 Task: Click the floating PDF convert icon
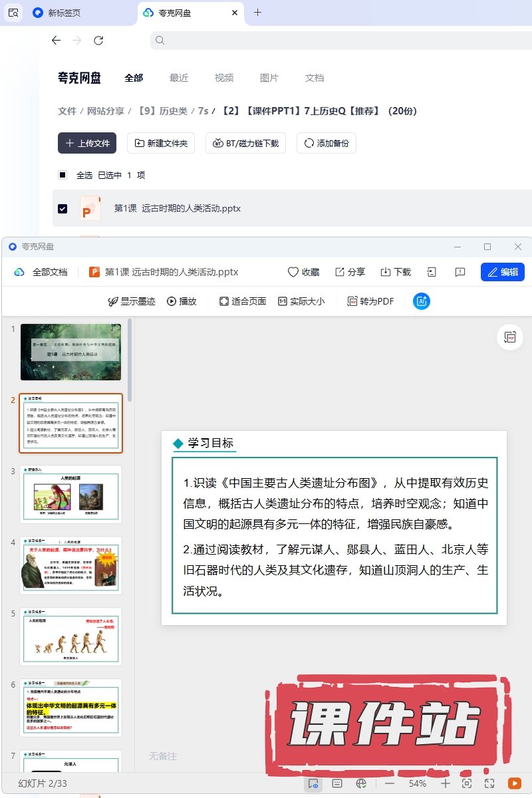coord(510,338)
